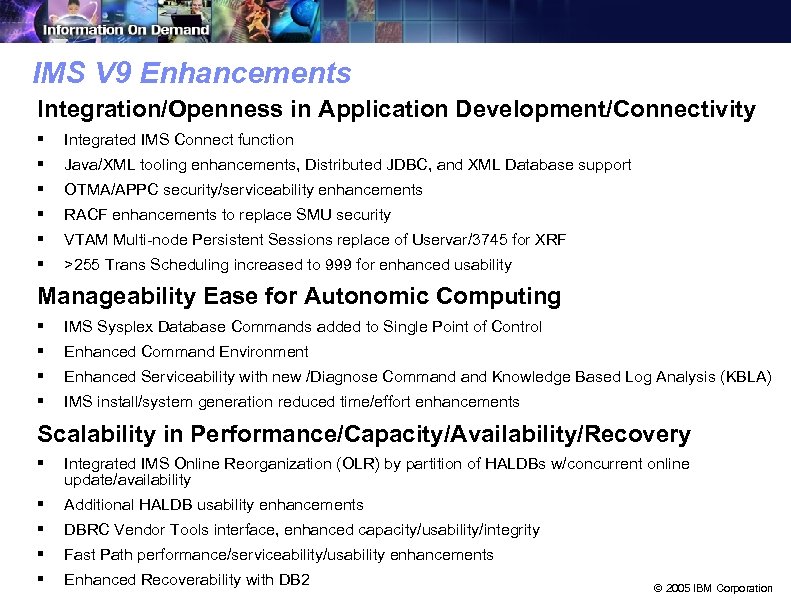Click the 'Information On Demand' banner text
The image size is (791, 609).
pyautogui.click(x=126, y=30)
